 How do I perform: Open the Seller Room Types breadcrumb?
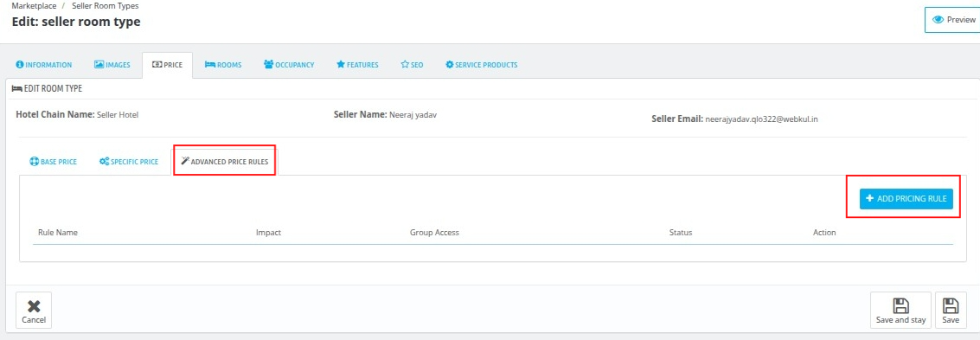coord(106,6)
